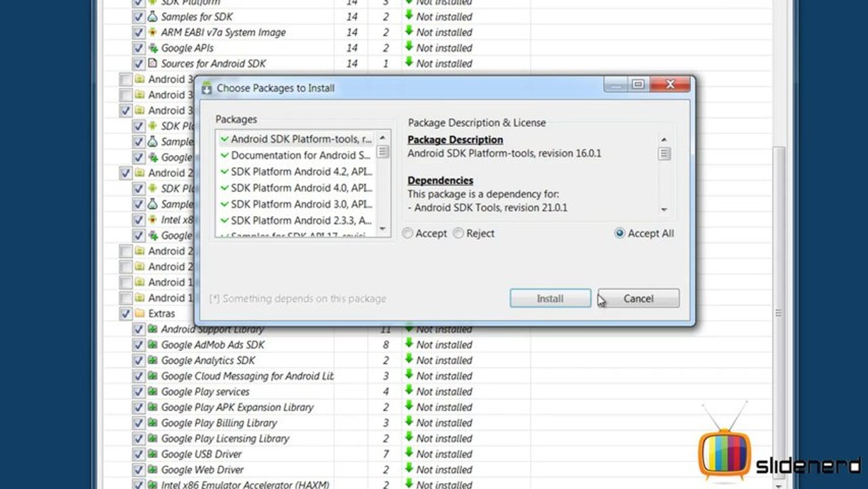Uncheck the Google Analytics SDK checkbox
868x489 pixels.
(x=138, y=361)
